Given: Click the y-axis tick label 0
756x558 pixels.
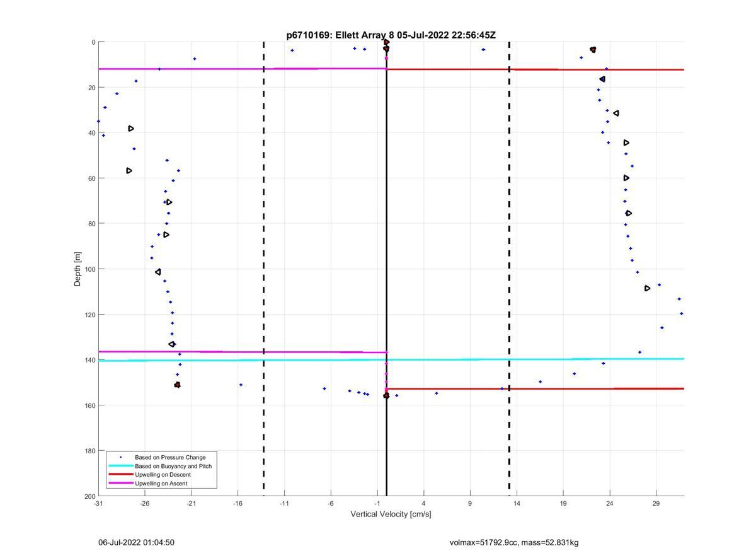Looking at the screenshot, I should pos(94,42).
